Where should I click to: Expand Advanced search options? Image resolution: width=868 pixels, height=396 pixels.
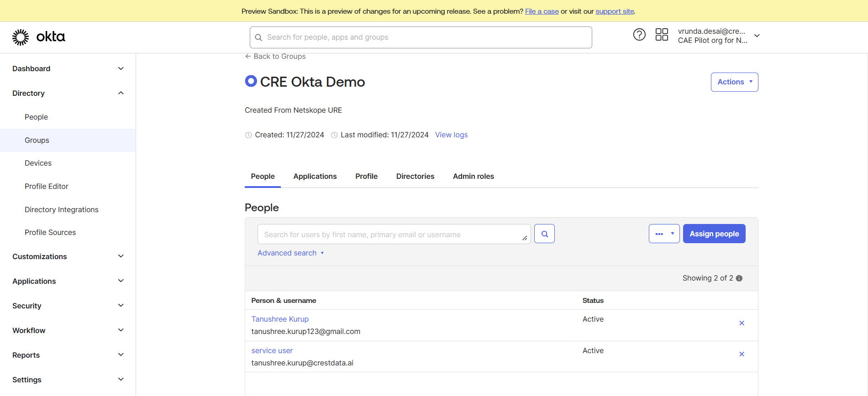click(x=291, y=253)
